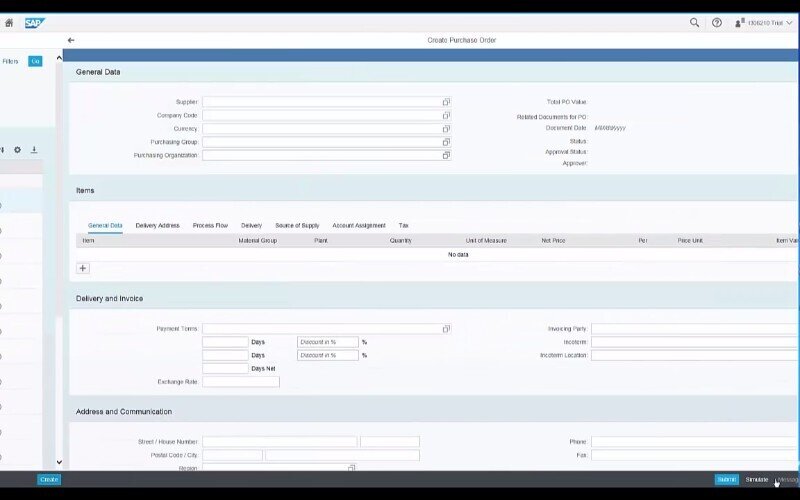800x500 pixels.
Task: Open value help for the Currency field
Action: pyautogui.click(x=446, y=129)
